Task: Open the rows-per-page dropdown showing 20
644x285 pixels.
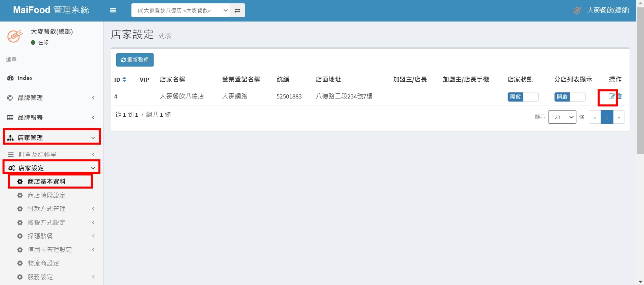Action: [562, 117]
